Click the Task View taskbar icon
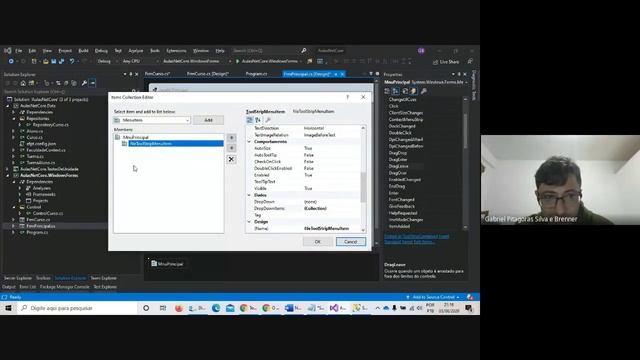 tap(163, 308)
